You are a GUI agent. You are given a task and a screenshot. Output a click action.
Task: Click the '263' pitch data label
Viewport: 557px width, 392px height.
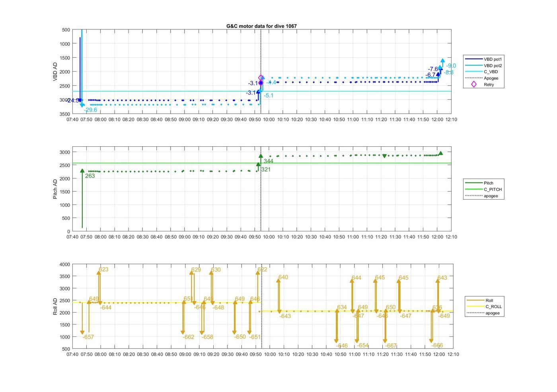[x=90, y=176]
